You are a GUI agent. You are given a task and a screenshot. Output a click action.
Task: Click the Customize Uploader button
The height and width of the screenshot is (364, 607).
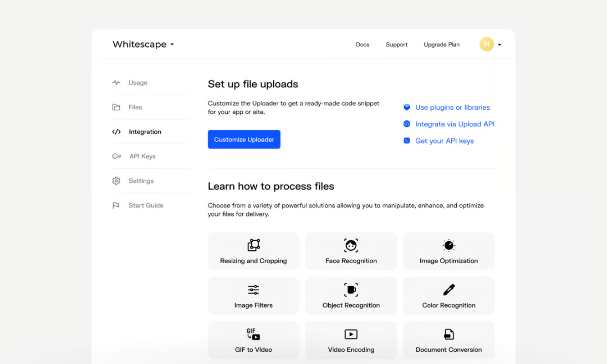pyautogui.click(x=244, y=139)
